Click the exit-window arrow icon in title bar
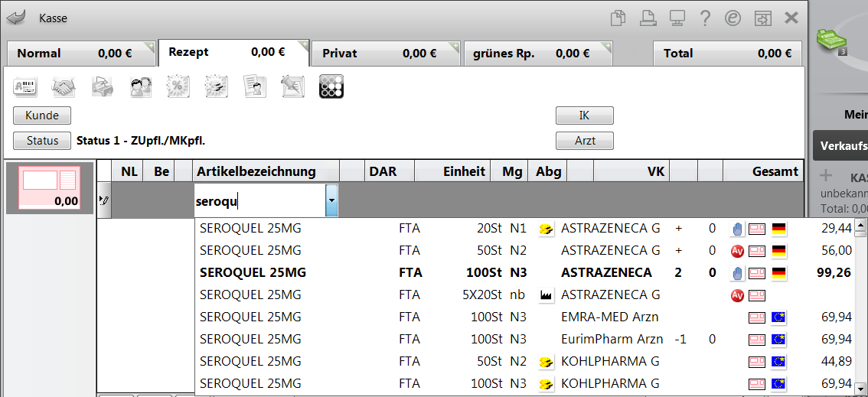 coord(763,18)
